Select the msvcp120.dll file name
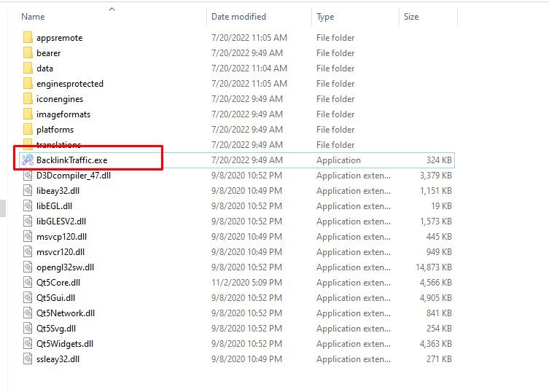Screen dimensions: 549x392 62,237
